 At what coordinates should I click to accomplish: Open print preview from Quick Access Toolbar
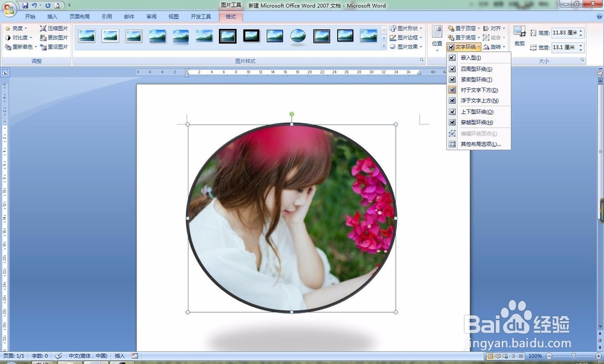tap(57, 5)
